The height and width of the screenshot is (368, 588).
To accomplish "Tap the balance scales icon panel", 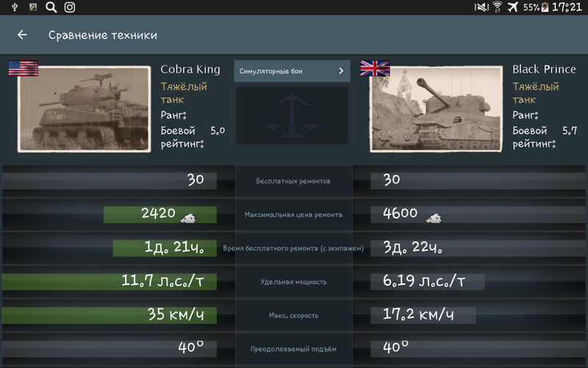I will pyautogui.click(x=292, y=116).
